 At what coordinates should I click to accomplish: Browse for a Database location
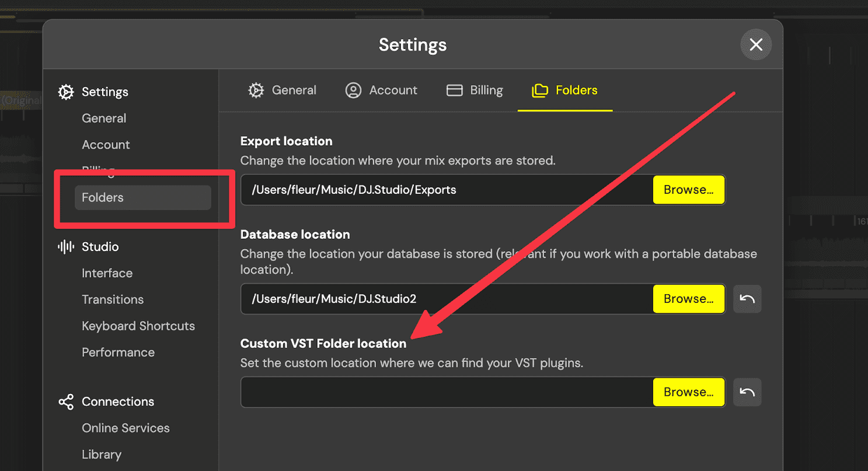[689, 299]
